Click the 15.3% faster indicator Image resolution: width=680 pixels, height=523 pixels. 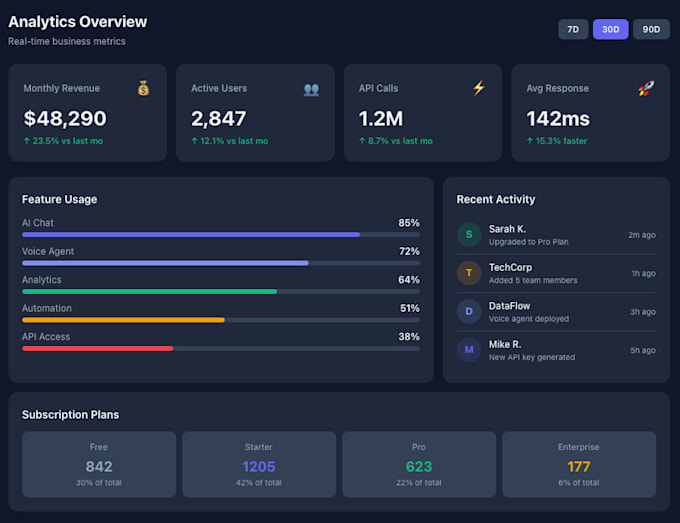tap(557, 141)
